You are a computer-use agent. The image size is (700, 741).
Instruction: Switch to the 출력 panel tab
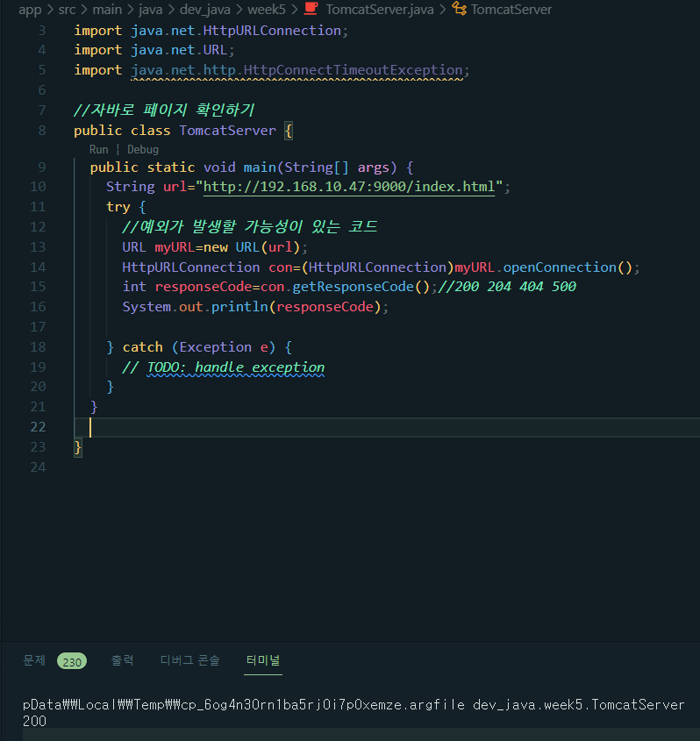(x=123, y=660)
